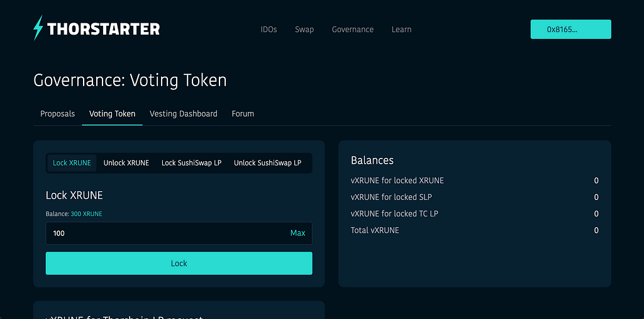
Task: Click the Total vXRUNE value 0
Action: coord(596,230)
